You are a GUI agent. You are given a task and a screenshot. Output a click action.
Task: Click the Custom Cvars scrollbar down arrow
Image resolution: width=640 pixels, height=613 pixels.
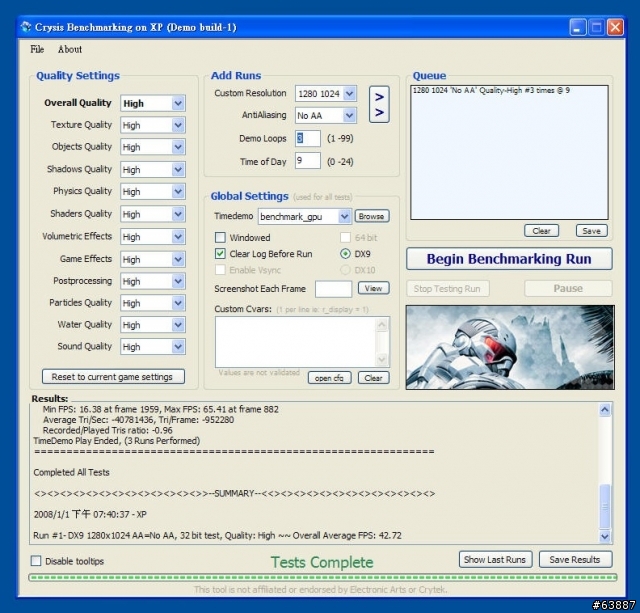tap(382, 360)
